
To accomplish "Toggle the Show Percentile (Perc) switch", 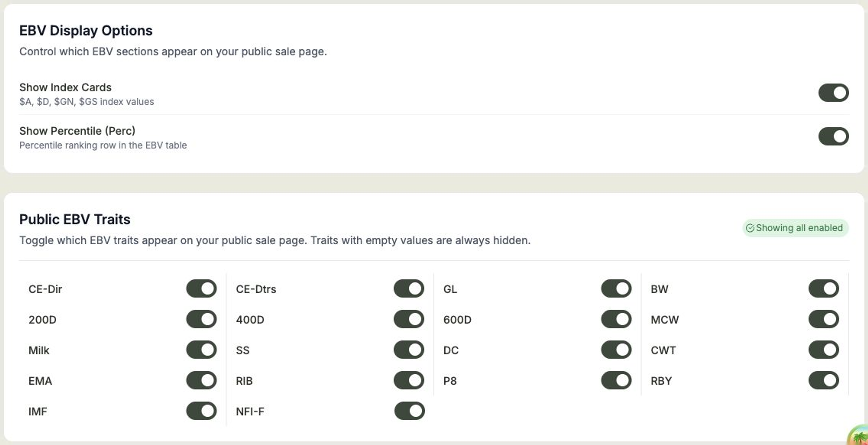I will (x=833, y=136).
